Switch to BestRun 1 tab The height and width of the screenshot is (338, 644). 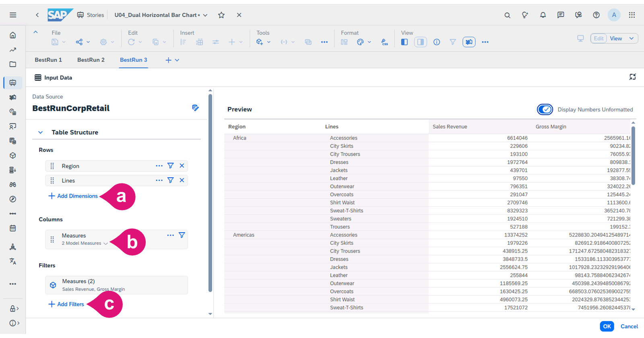[x=48, y=60]
